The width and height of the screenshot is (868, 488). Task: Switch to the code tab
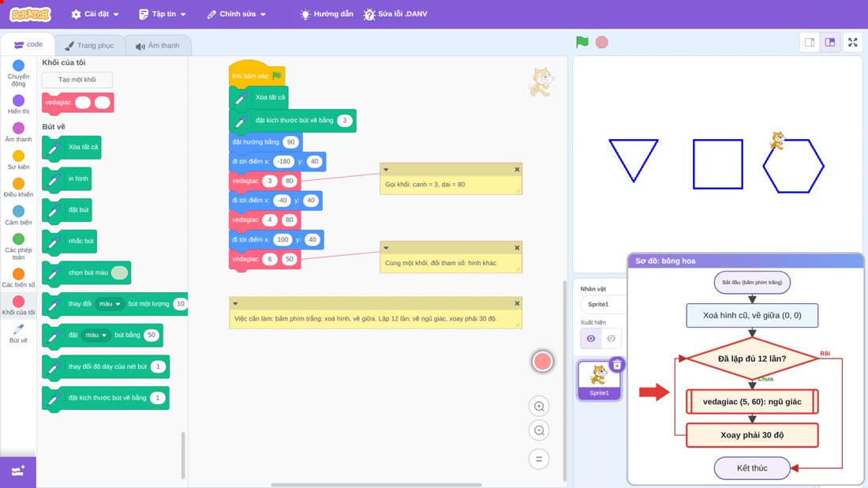click(28, 44)
